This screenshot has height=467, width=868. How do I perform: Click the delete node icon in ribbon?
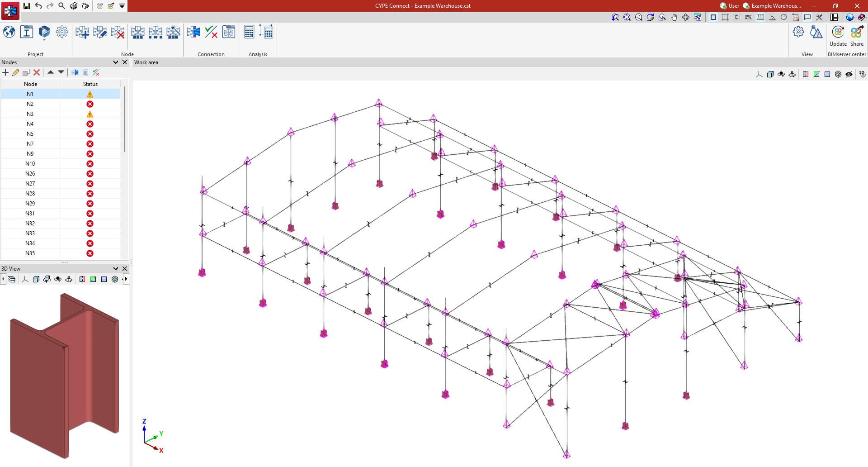tap(118, 33)
